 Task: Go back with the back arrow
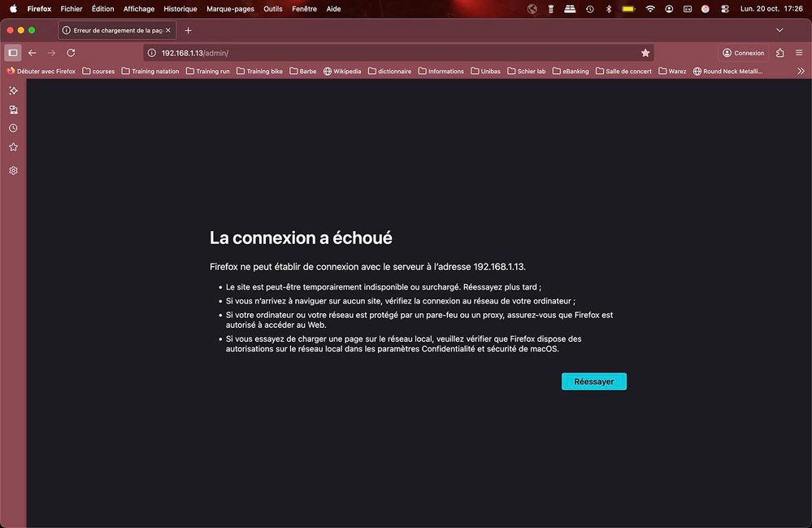(x=33, y=53)
